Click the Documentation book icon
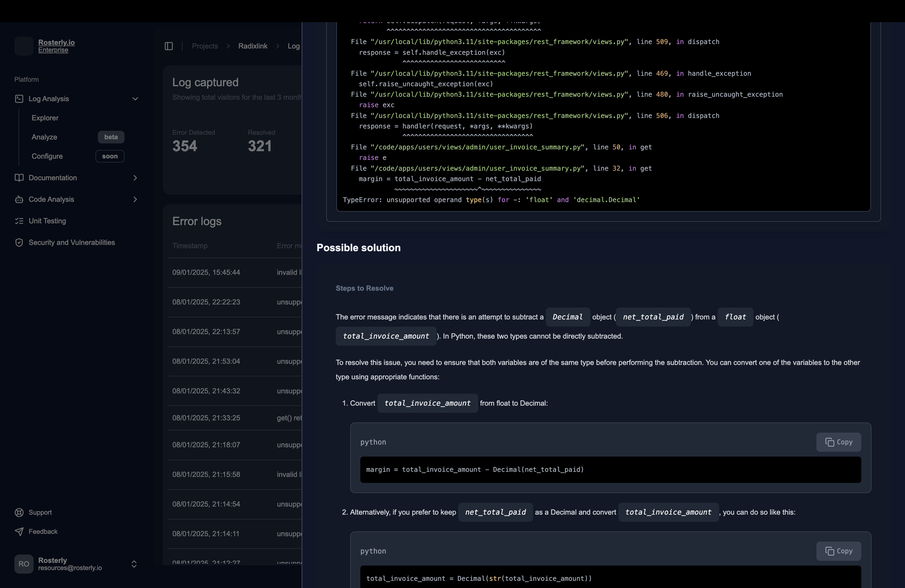Image resolution: width=905 pixels, height=588 pixels. [19, 178]
